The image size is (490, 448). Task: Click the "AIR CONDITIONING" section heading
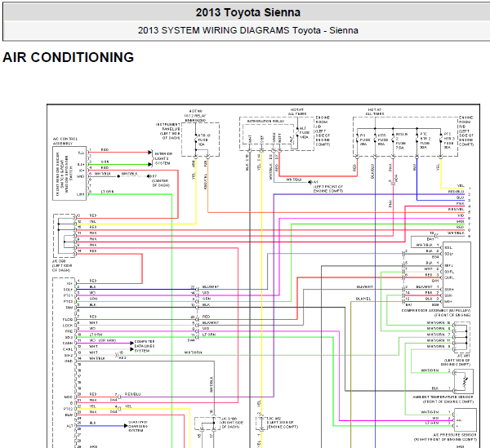68,57
